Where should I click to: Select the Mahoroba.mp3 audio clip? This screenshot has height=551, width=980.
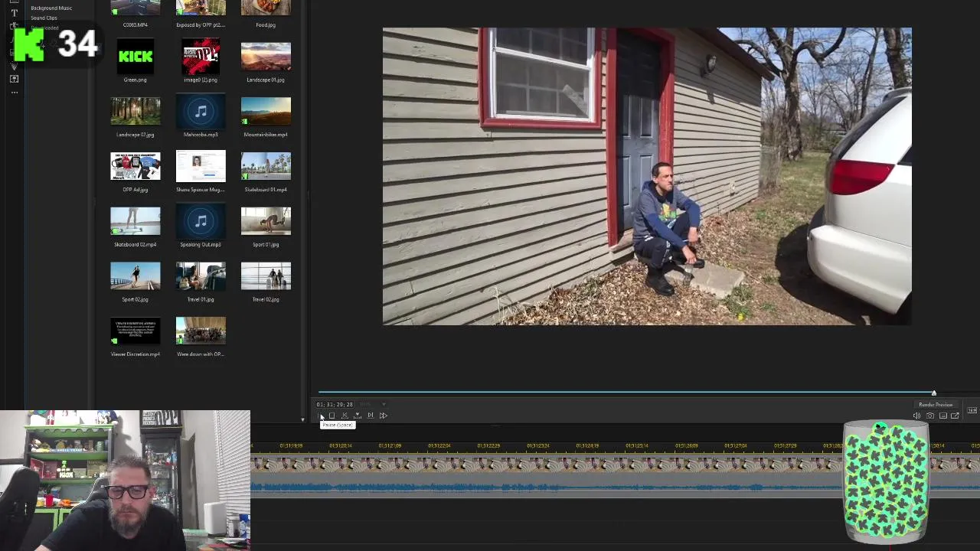[201, 112]
